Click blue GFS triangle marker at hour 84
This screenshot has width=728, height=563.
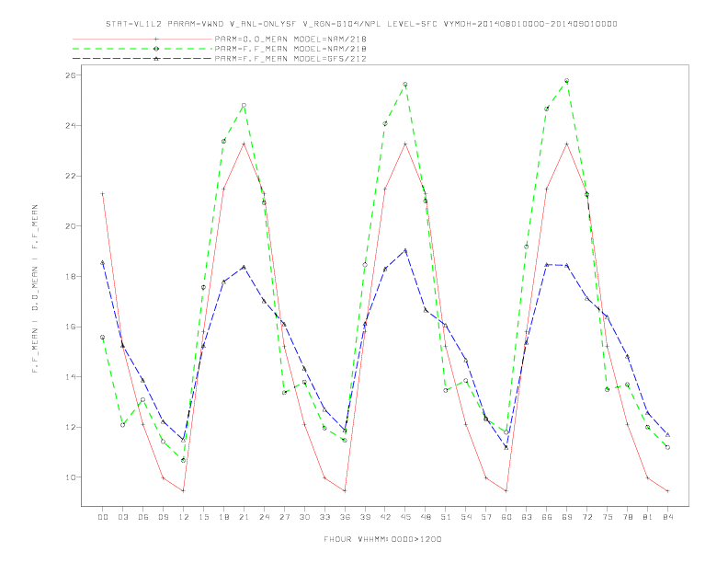tap(667, 435)
